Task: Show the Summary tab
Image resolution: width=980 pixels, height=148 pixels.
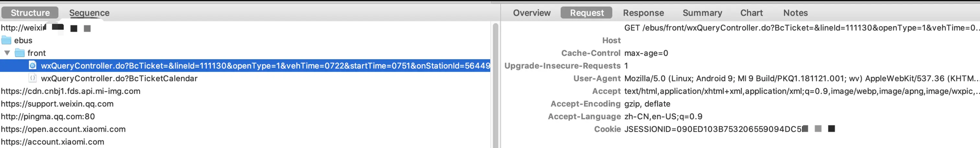Action: click(702, 13)
